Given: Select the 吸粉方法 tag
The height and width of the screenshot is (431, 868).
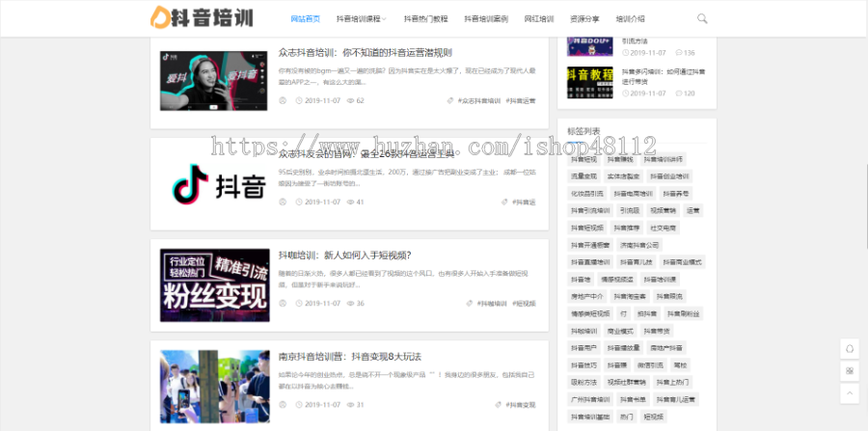Looking at the screenshot, I should (584, 383).
